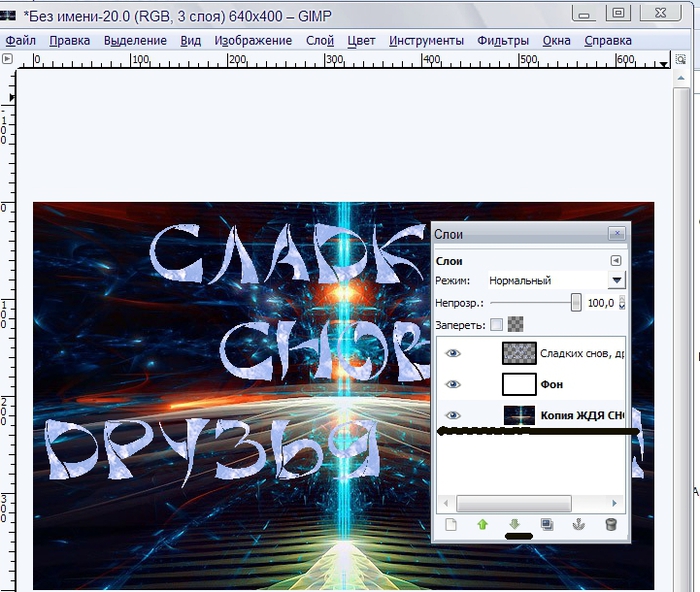Viewport: 700px width, 592px height.
Task: Click the Сладких снов layer name
Action: pyautogui.click(x=582, y=354)
